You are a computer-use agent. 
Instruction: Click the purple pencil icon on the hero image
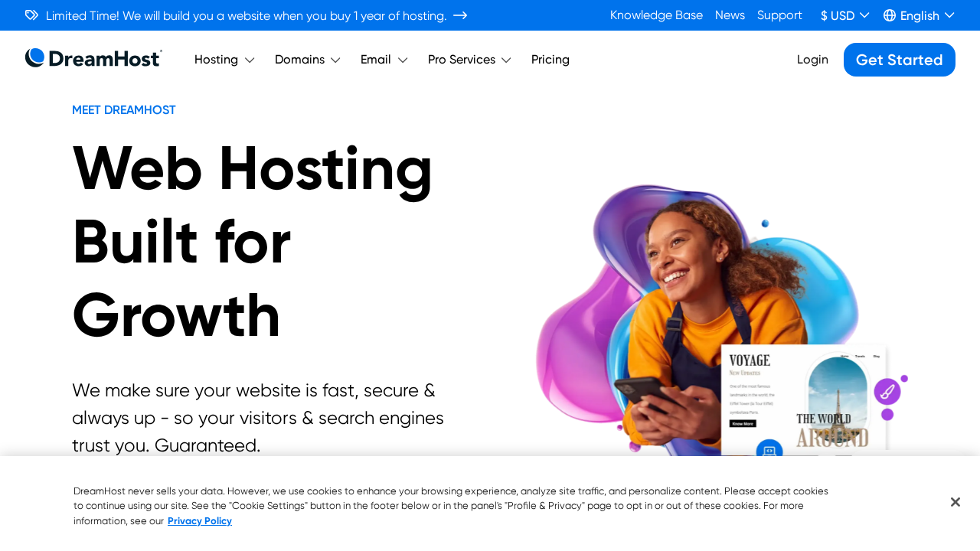tap(887, 390)
